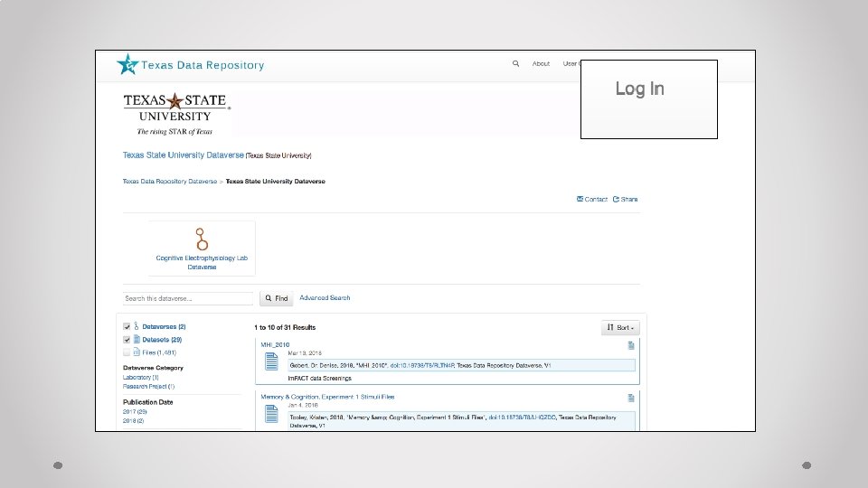
Task: Open the Cognitive Electrophysiology Lab dataverse icon
Action: coord(202,239)
